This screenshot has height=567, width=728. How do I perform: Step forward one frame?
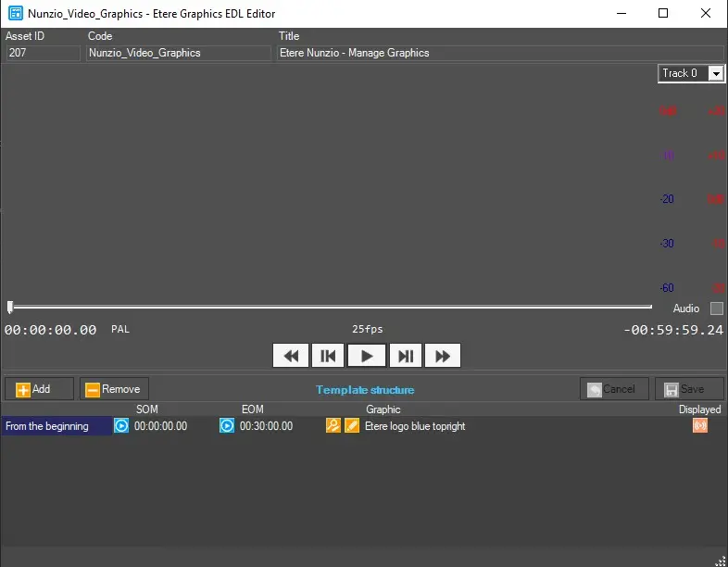[405, 356]
